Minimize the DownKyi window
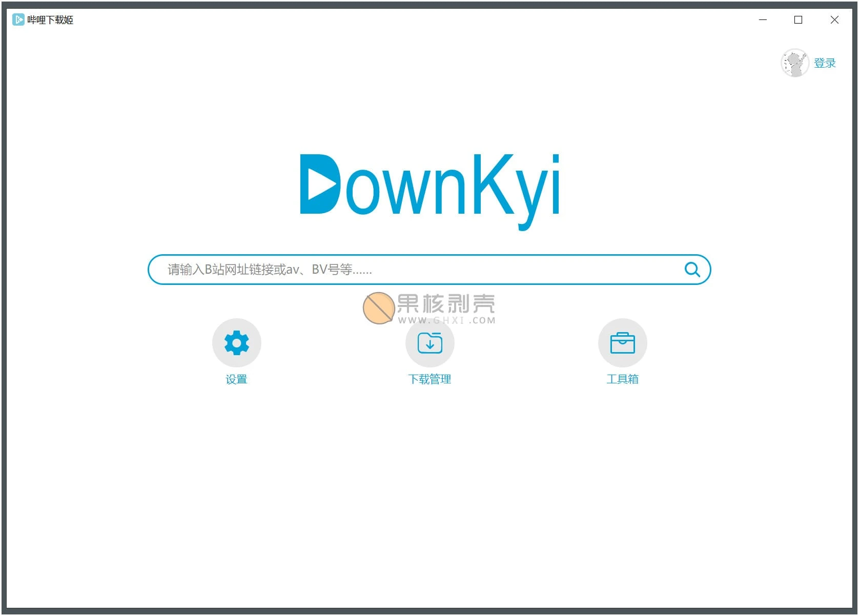The image size is (859, 616). click(x=763, y=20)
